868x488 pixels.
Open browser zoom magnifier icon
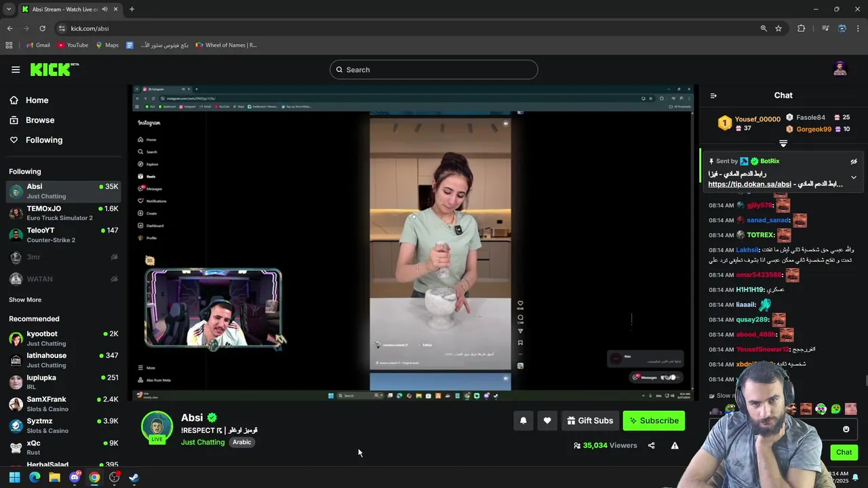tap(764, 28)
